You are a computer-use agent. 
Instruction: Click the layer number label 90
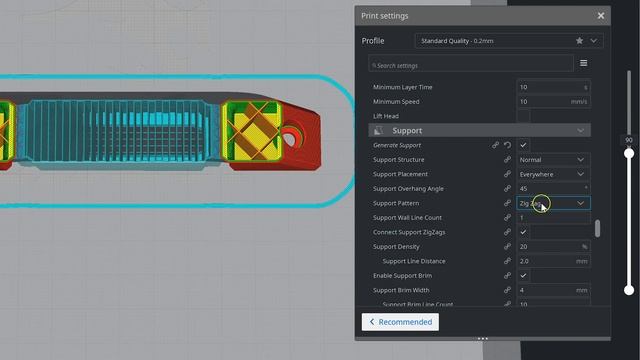[x=629, y=140]
